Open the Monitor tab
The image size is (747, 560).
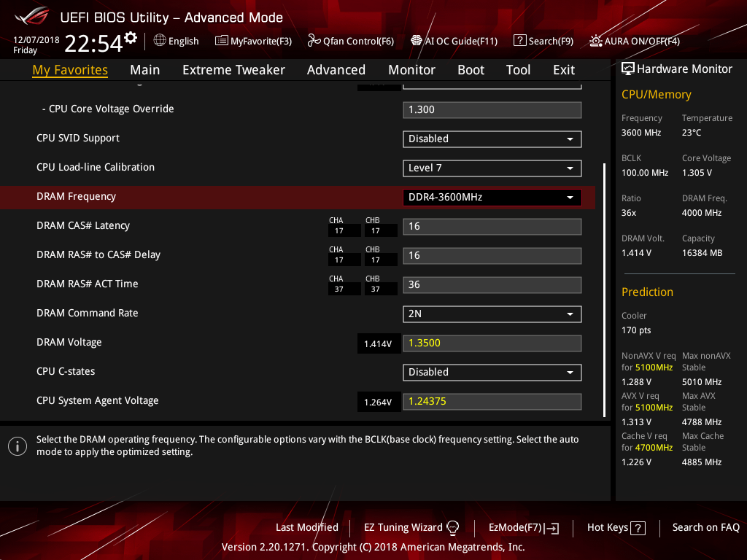click(411, 70)
